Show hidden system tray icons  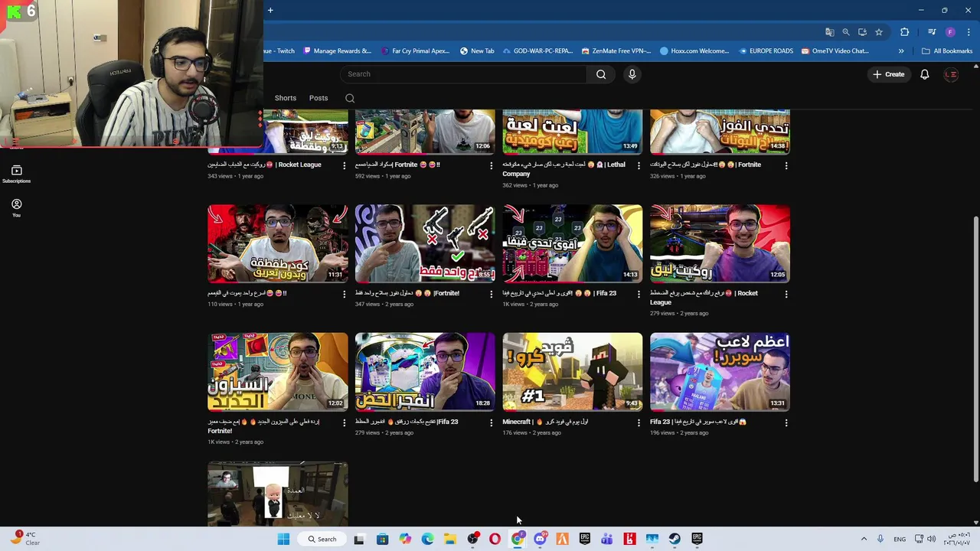click(x=864, y=539)
